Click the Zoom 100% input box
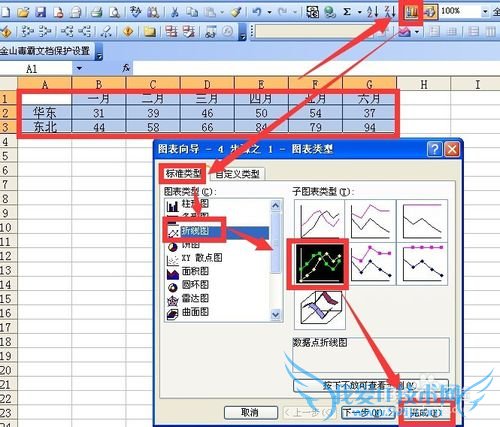 [460, 12]
